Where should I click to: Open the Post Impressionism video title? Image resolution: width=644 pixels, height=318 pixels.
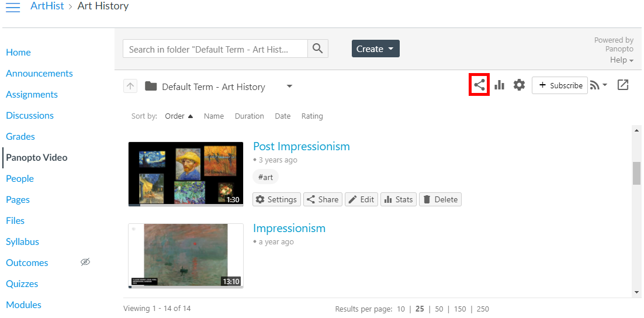302,146
